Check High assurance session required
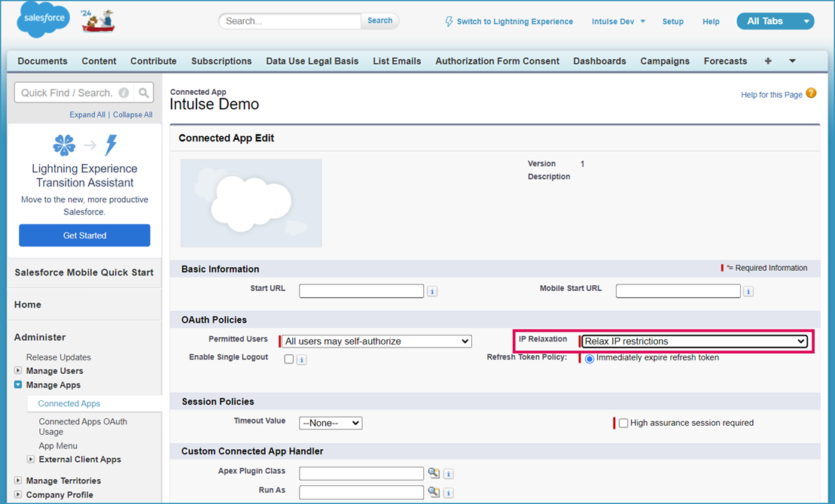This screenshot has height=504, width=835. click(x=623, y=423)
